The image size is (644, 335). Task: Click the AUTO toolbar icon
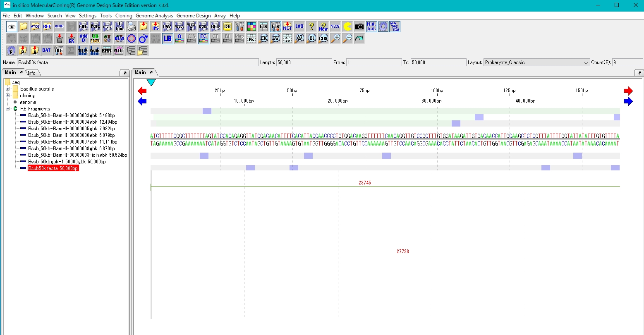[x=59, y=27]
